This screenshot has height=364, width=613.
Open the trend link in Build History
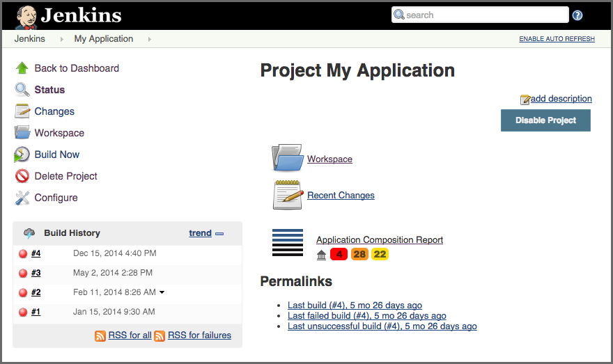[200, 232]
